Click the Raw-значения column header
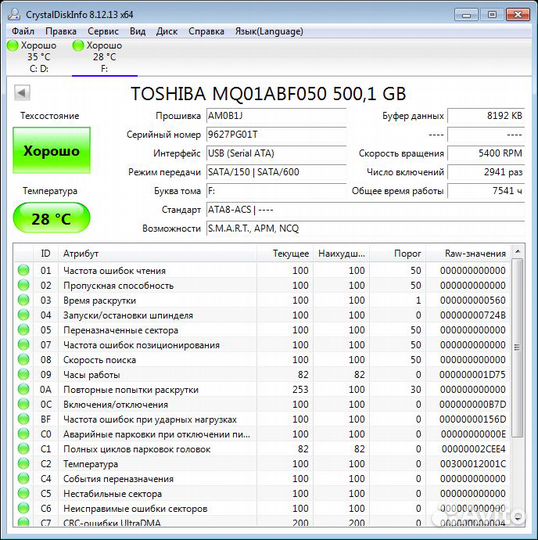Screen dimensions: 538x540 [468, 253]
